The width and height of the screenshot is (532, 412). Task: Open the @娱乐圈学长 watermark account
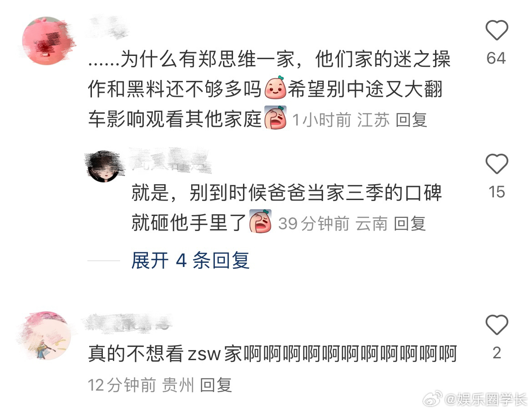coord(486,399)
